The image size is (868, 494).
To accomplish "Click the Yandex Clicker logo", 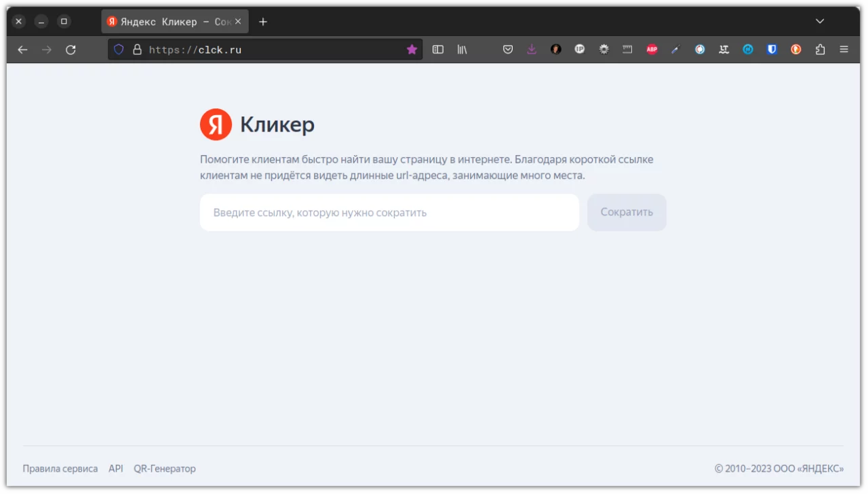I will click(x=216, y=124).
